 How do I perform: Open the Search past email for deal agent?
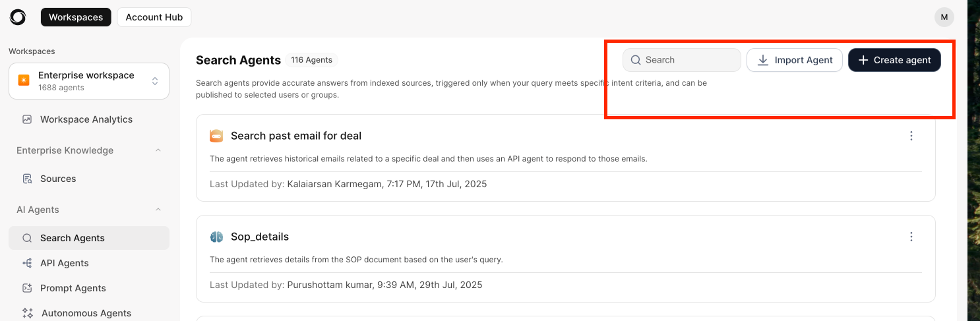(x=296, y=136)
